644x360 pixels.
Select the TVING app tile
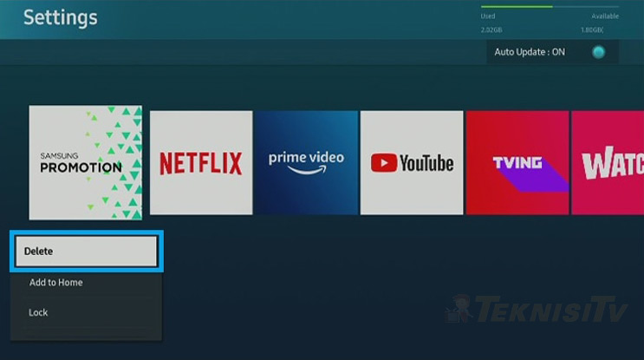pyautogui.click(x=517, y=163)
